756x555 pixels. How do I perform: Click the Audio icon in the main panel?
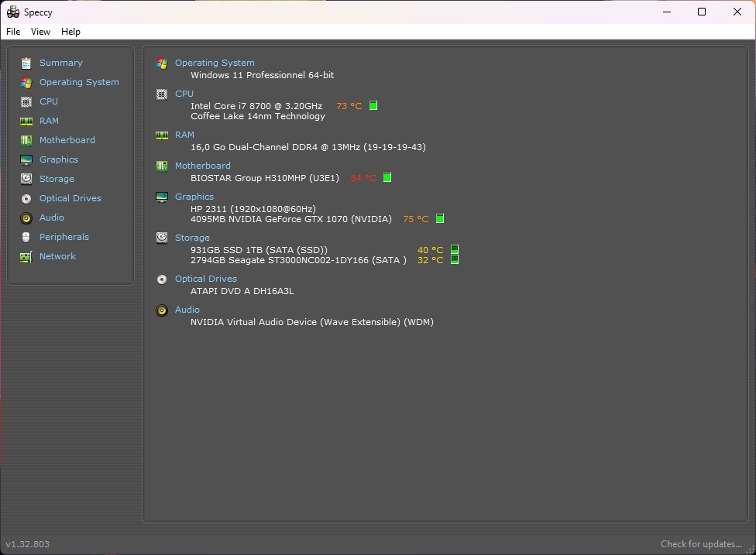tap(162, 310)
